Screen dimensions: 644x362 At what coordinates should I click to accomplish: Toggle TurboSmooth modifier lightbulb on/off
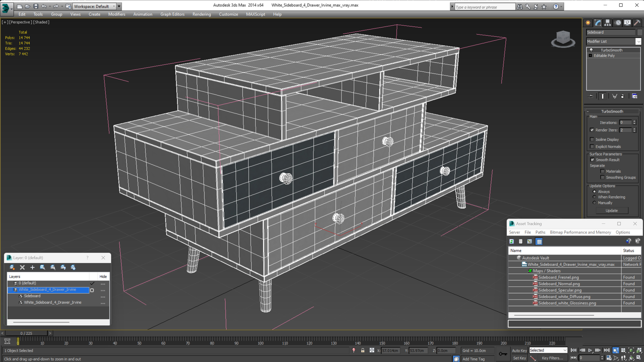[591, 50]
